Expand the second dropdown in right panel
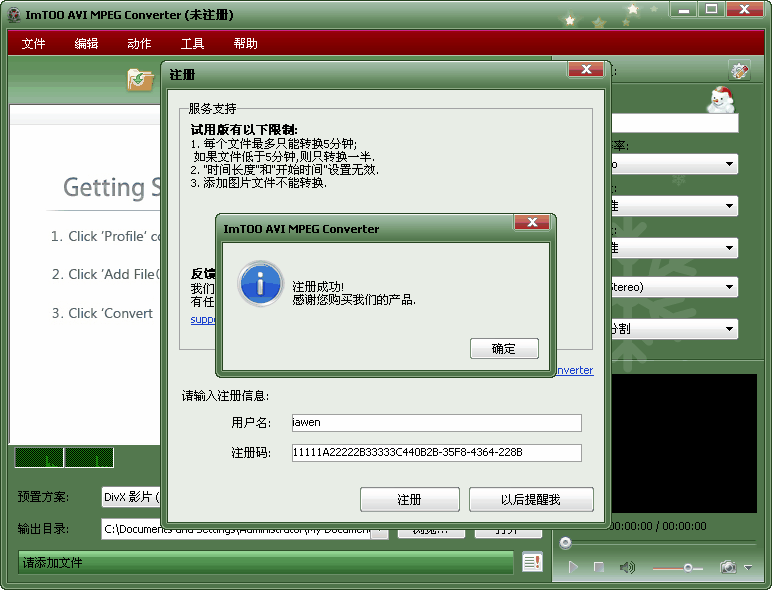Viewport: 772px width, 590px height. (730, 206)
